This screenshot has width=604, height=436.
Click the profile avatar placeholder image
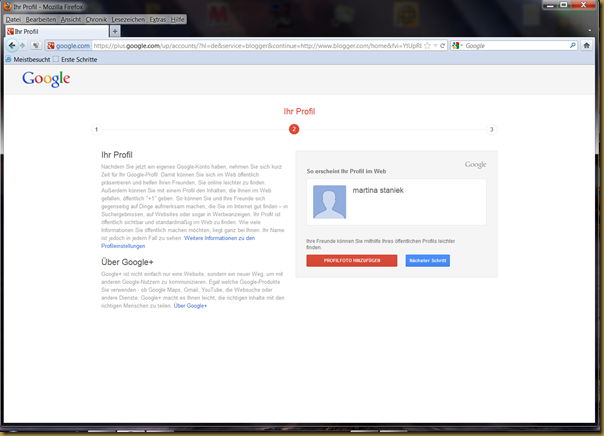click(329, 202)
